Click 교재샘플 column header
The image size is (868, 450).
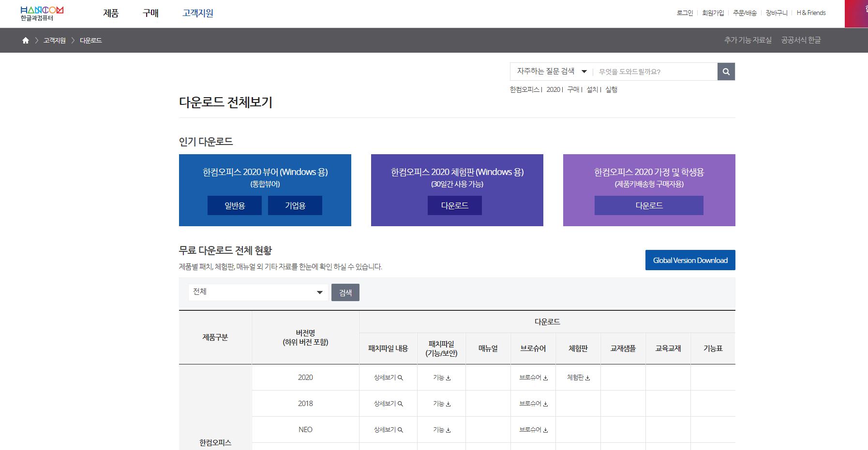(623, 348)
